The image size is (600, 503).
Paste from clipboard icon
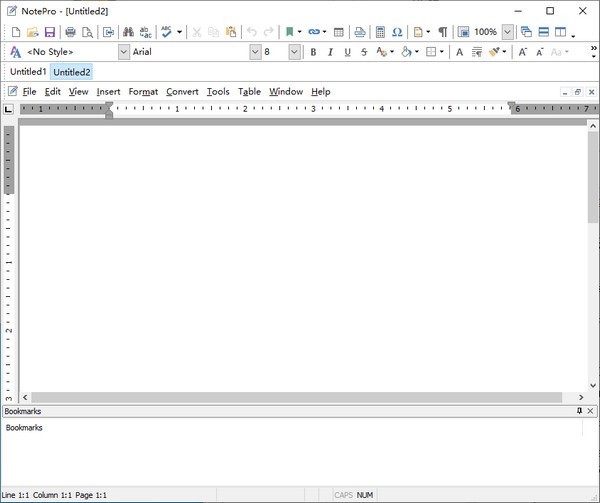click(x=231, y=32)
